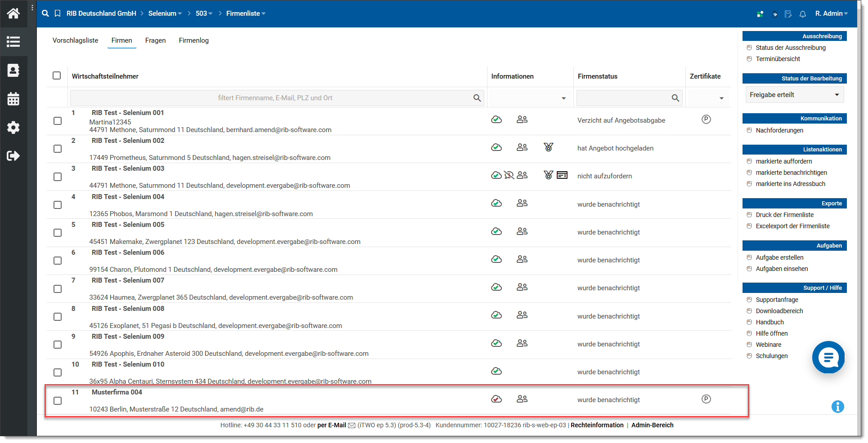Click the Firmenstatus filter input field

click(x=630, y=98)
